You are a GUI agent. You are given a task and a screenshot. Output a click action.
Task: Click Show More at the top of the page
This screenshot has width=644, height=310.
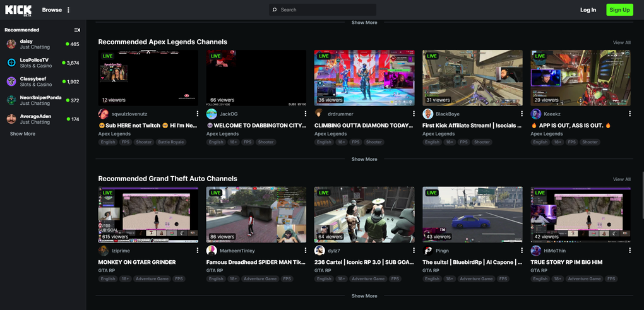[364, 23]
